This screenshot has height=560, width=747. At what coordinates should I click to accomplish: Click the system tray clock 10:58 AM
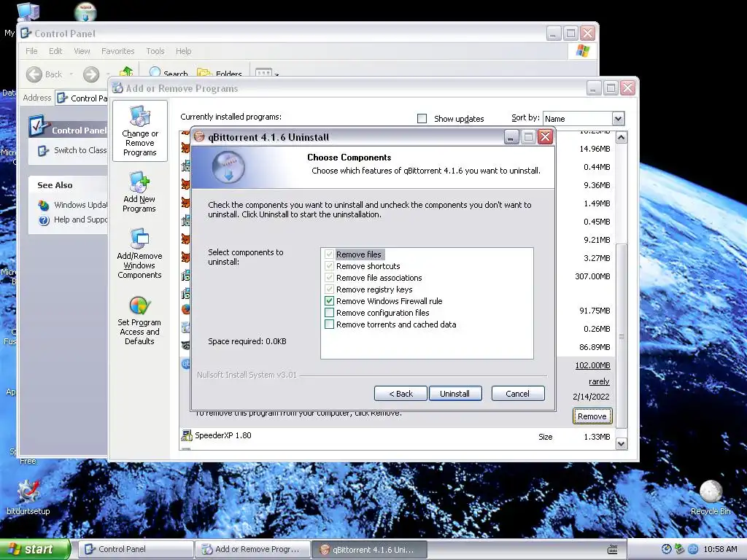(x=720, y=550)
